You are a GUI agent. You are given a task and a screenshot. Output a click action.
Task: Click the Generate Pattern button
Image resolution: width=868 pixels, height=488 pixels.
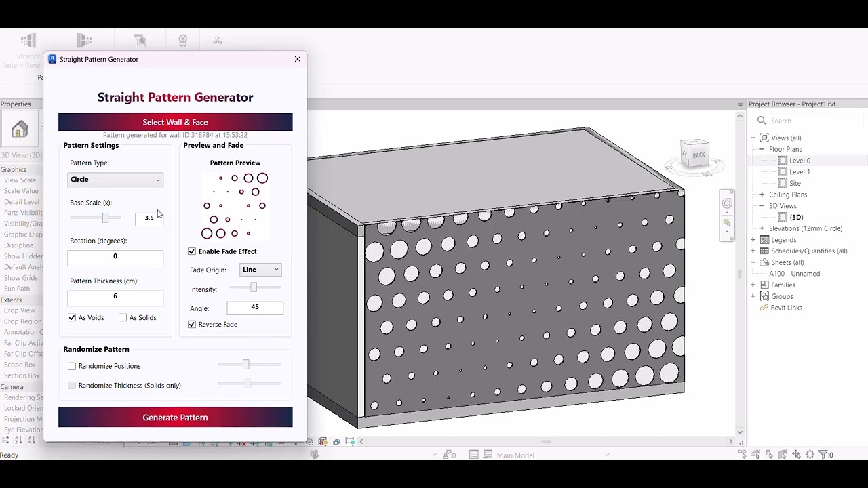pos(175,418)
